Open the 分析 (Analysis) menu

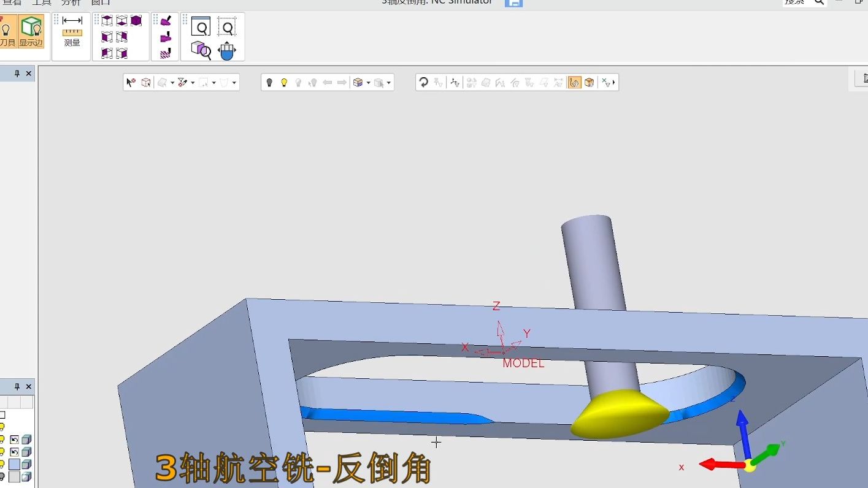(x=71, y=2)
